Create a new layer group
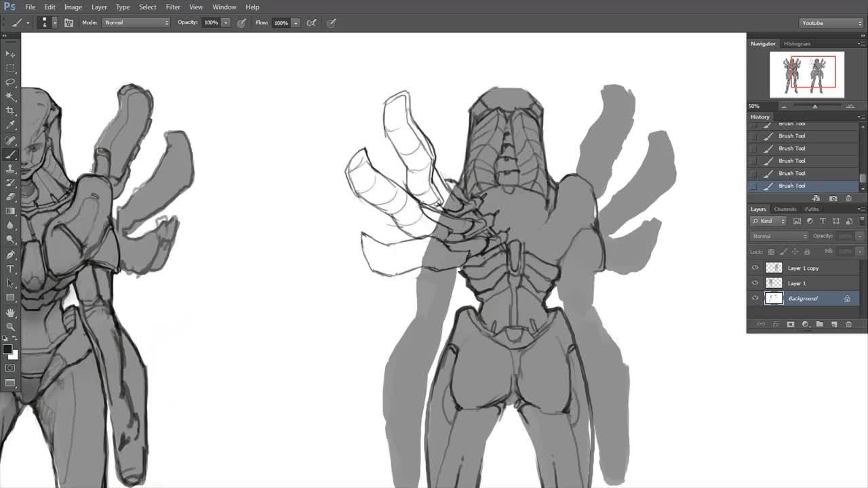 [x=819, y=325]
